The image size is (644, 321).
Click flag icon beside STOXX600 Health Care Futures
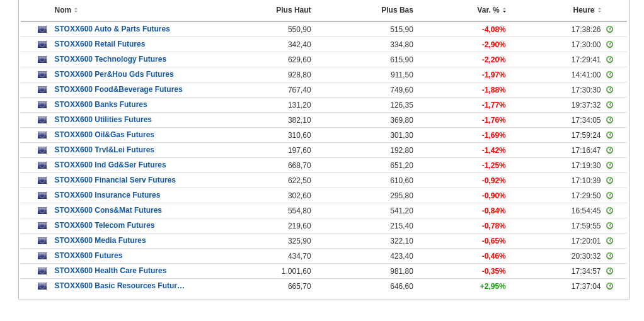tap(42, 271)
